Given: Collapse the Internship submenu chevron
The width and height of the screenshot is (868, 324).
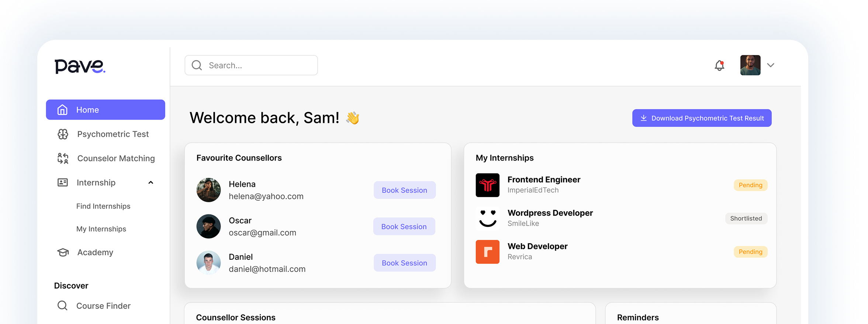Looking at the screenshot, I should (151, 183).
